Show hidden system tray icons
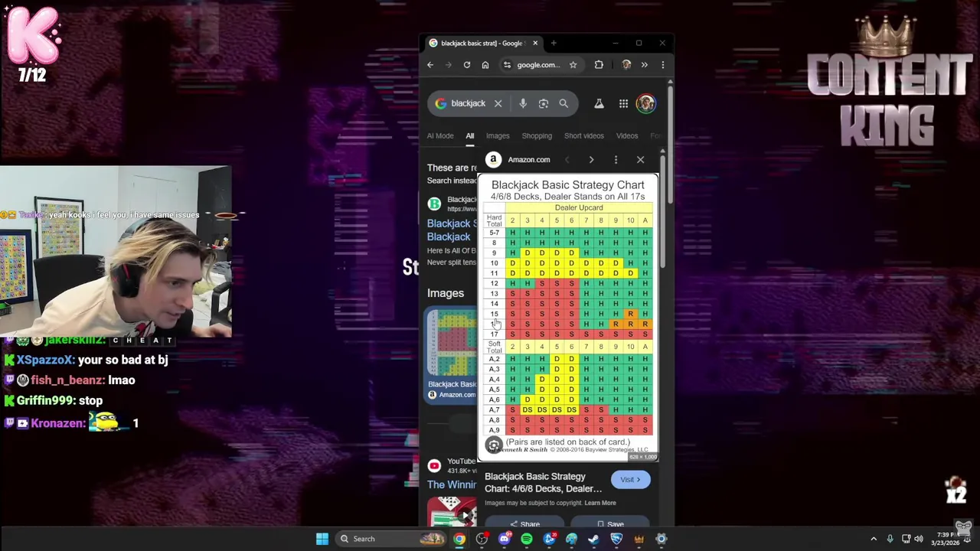This screenshot has width=980, height=551. pos(874,539)
